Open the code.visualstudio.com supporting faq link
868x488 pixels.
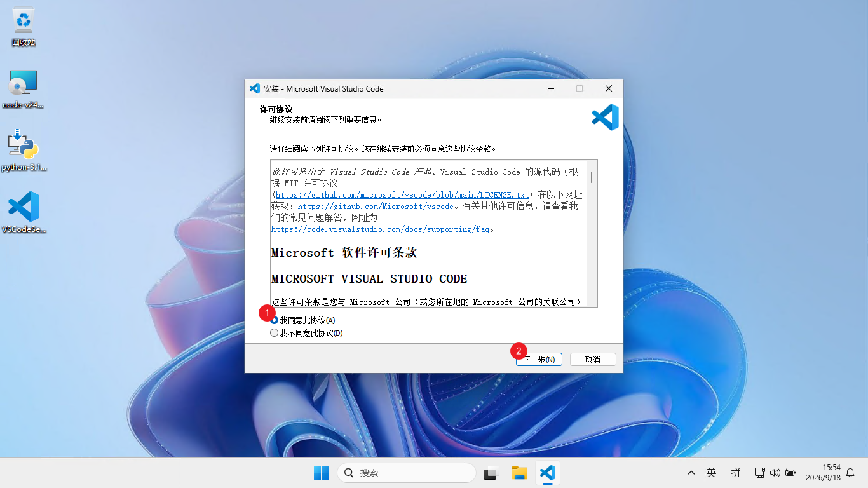point(380,229)
